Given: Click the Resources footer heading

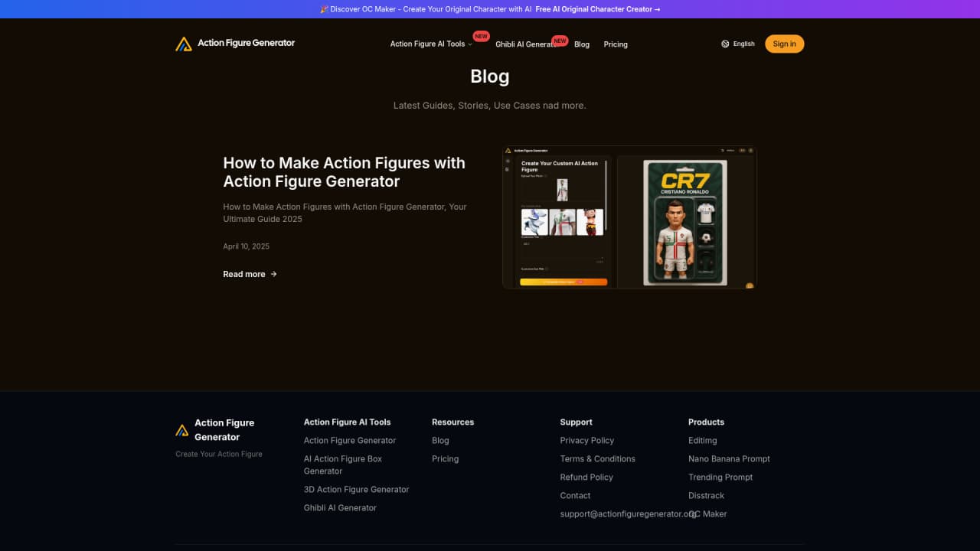Looking at the screenshot, I should tap(452, 422).
